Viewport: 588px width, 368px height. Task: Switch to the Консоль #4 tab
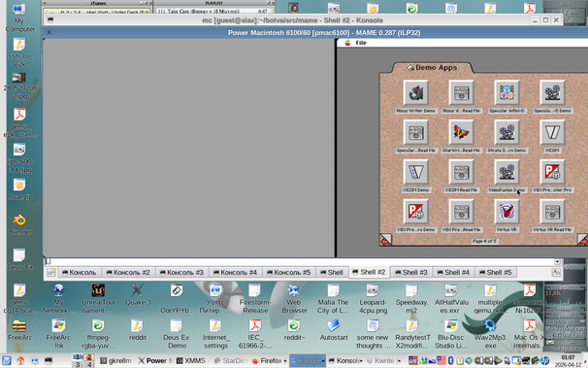pyautogui.click(x=235, y=272)
